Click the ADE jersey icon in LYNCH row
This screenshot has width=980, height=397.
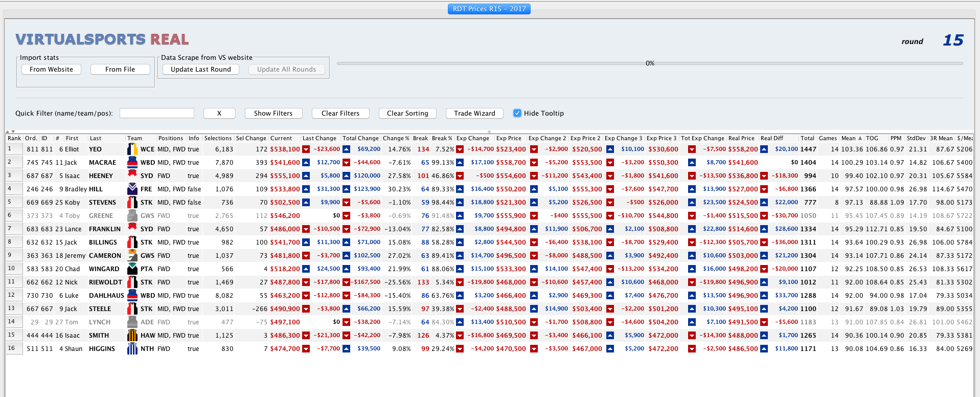(132, 322)
